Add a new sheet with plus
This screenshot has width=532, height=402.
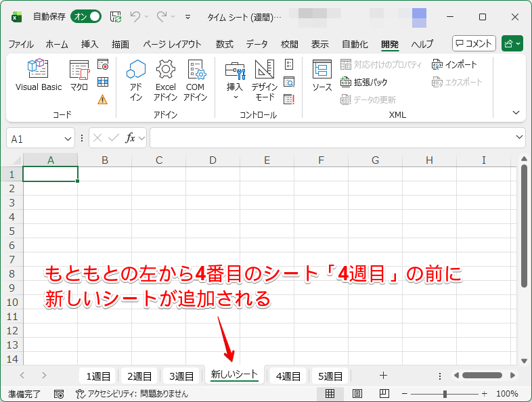pyautogui.click(x=383, y=376)
